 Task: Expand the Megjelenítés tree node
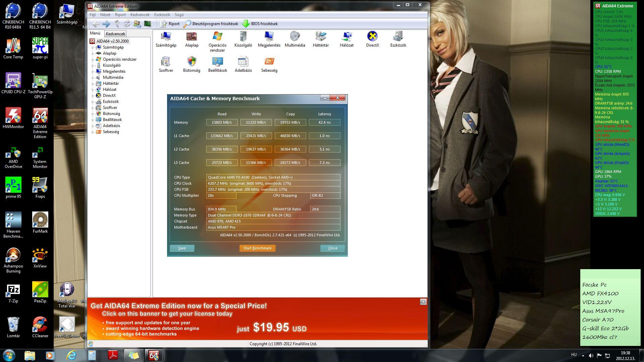click(93, 72)
